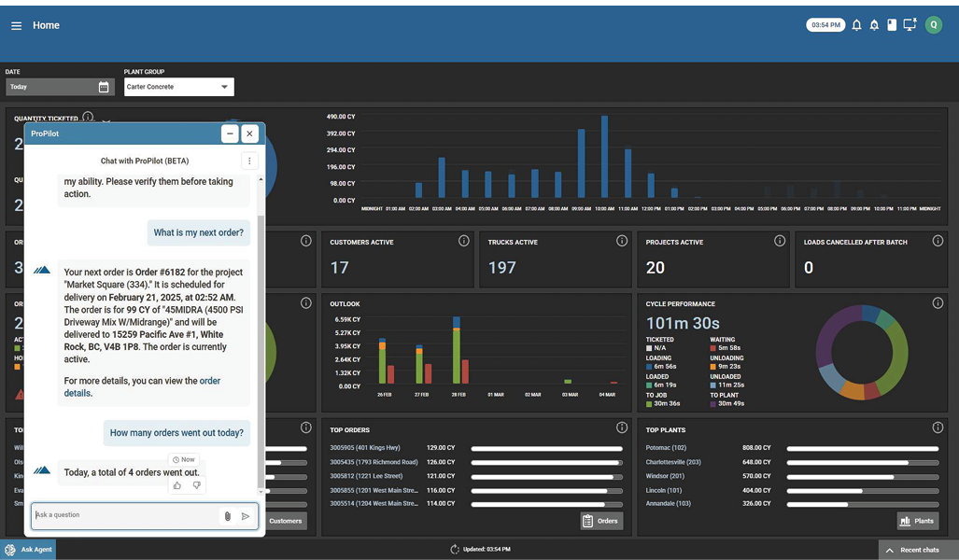Click the green To Job legend swatch
959x560 pixels.
[649, 403]
